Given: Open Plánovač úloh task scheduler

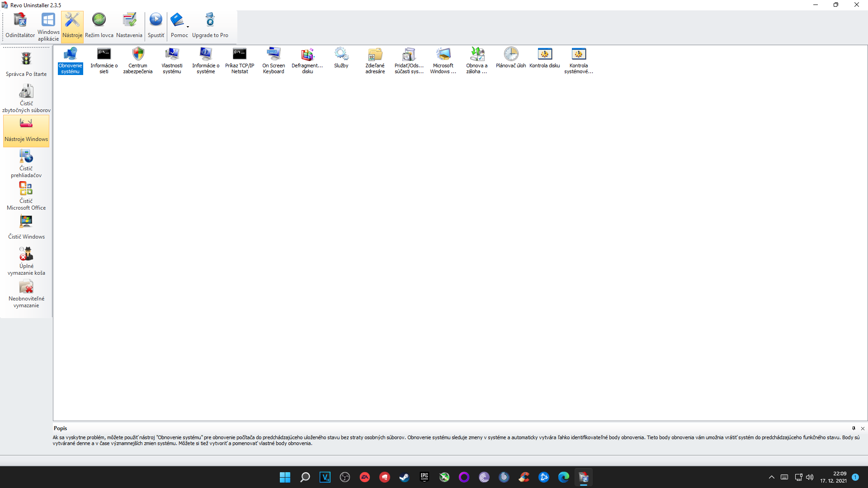Looking at the screenshot, I should pos(511,58).
